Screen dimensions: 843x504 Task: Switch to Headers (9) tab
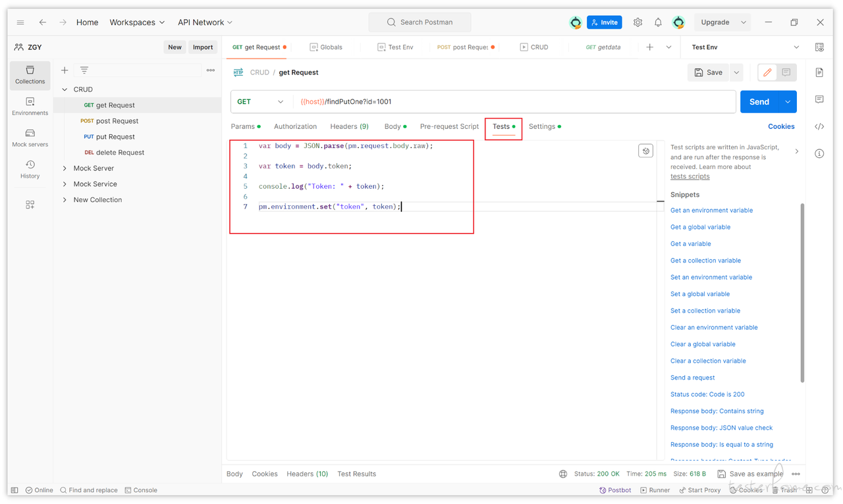[349, 126]
